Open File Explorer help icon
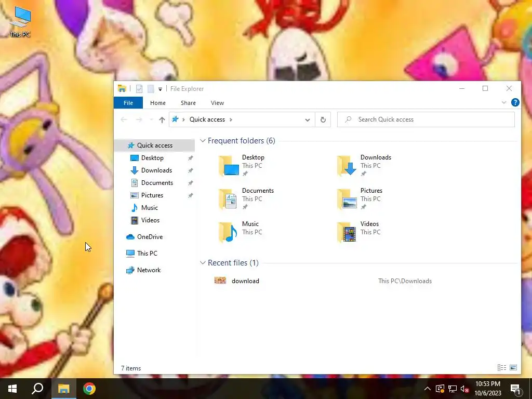This screenshot has height=399, width=532. point(515,102)
